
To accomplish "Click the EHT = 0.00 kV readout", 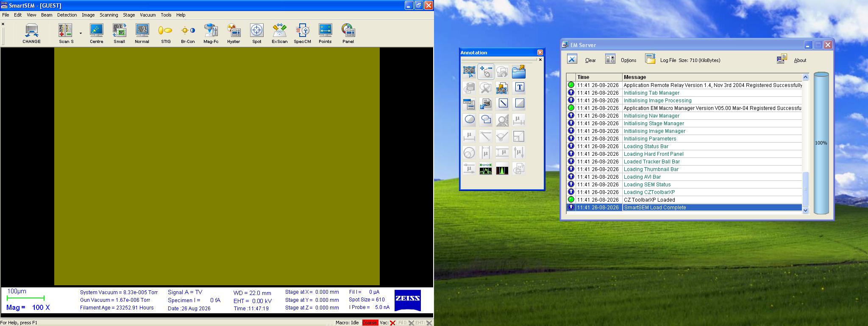I will pyautogui.click(x=253, y=301).
